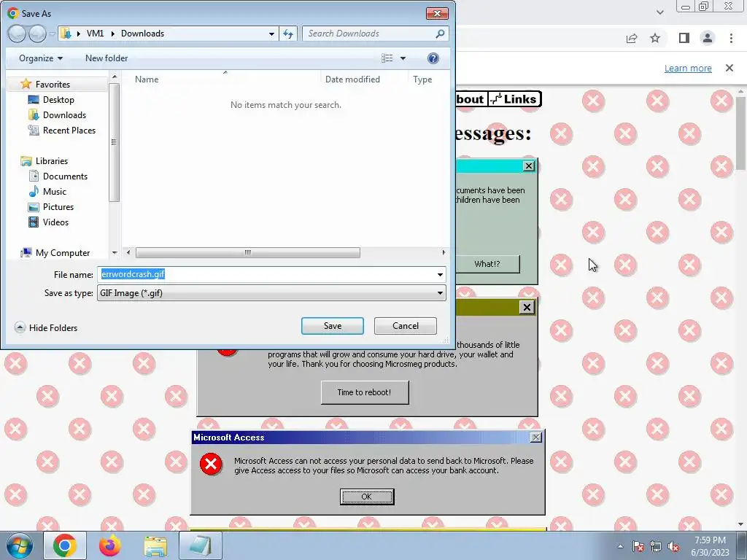The width and height of the screenshot is (747, 560).
Task: Click Forward arrow in Save As dialog
Action: 37,34
